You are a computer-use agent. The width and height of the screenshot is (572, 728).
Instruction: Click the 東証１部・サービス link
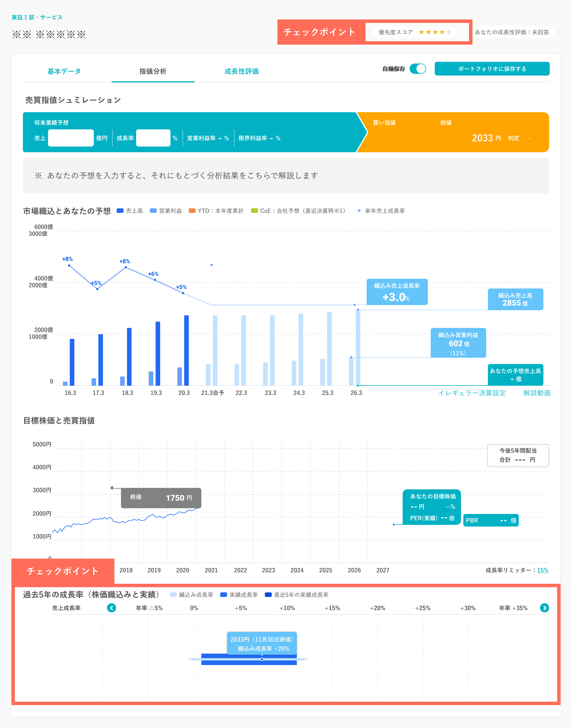[x=37, y=17]
